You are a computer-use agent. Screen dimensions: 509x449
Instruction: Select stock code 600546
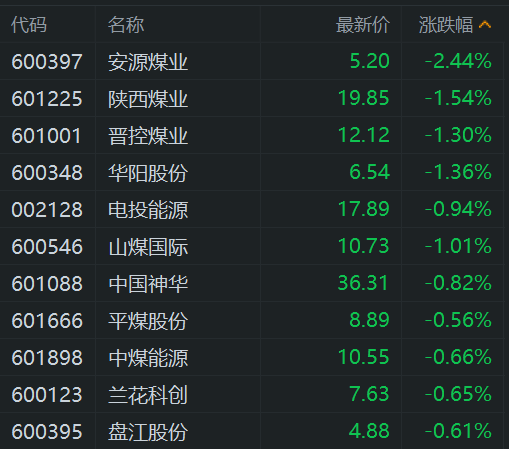pos(47,247)
